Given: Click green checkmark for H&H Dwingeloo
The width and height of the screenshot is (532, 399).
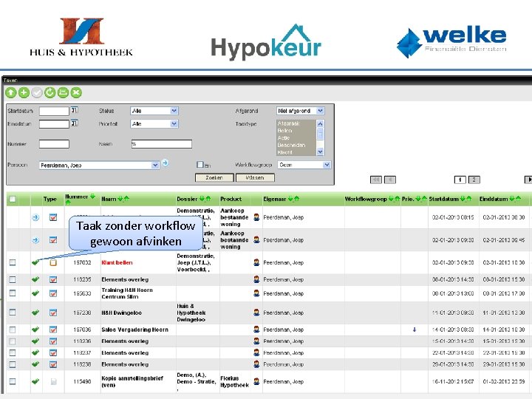Looking at the screenshot, I should (35, 313).
